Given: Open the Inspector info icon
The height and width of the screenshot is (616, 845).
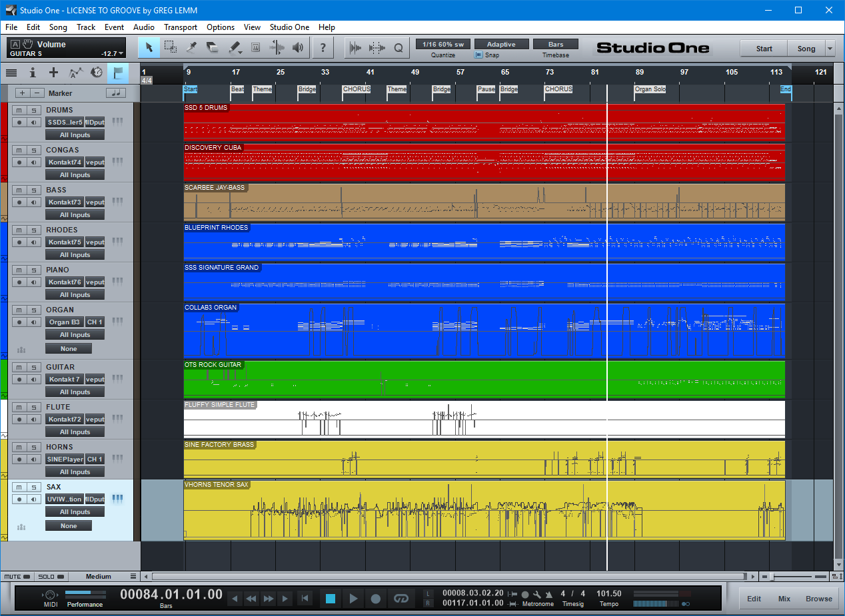Looking at the screenshot, I should pos(32,73).
